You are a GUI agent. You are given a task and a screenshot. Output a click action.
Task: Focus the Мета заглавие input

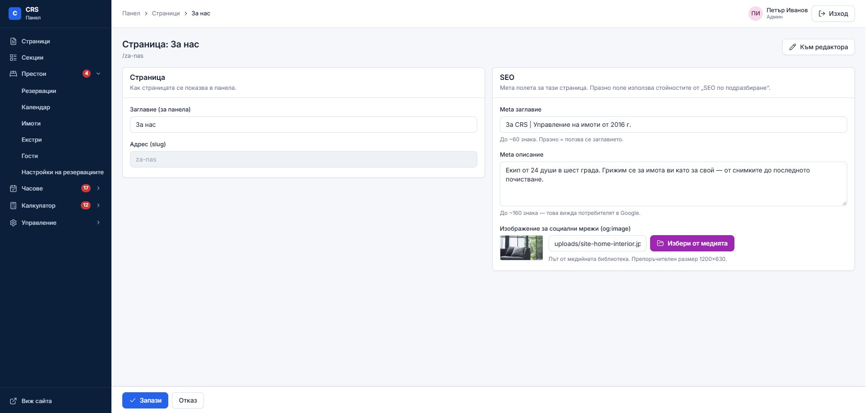point(673,125)
